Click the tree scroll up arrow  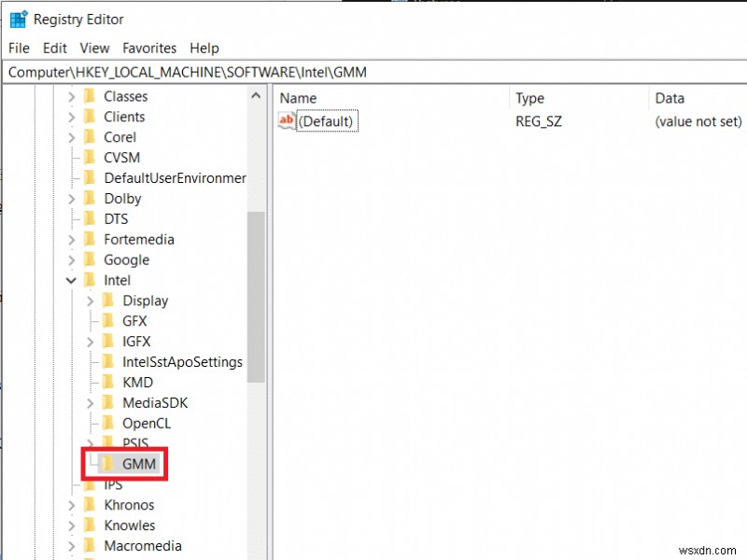click(256, 96)
